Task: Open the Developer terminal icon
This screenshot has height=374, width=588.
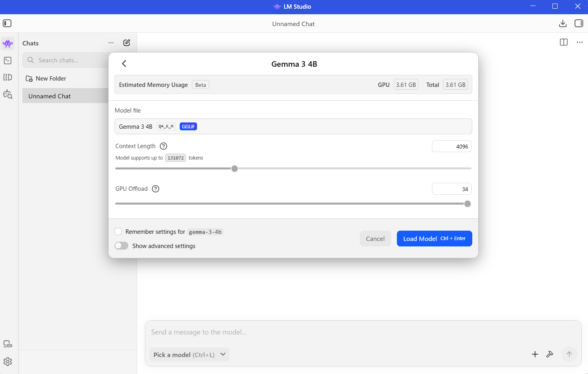Action: (x=8, y=60)
